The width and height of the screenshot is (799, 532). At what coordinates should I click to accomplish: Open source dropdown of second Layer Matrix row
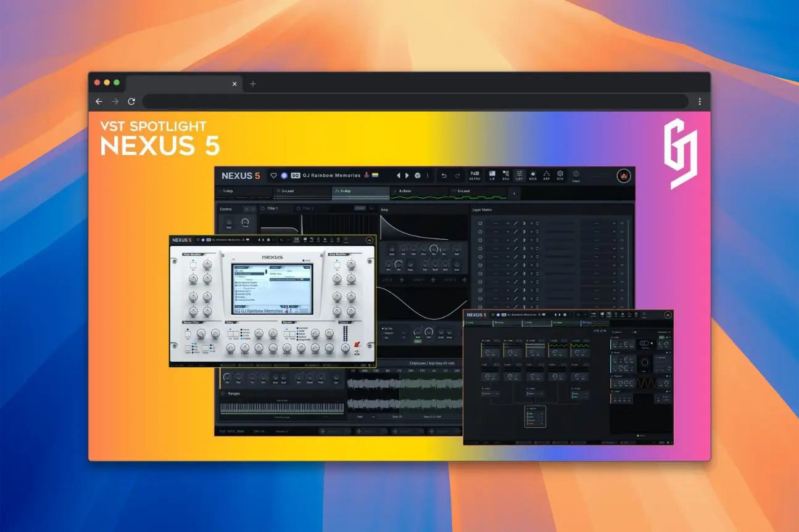[499, 231]
